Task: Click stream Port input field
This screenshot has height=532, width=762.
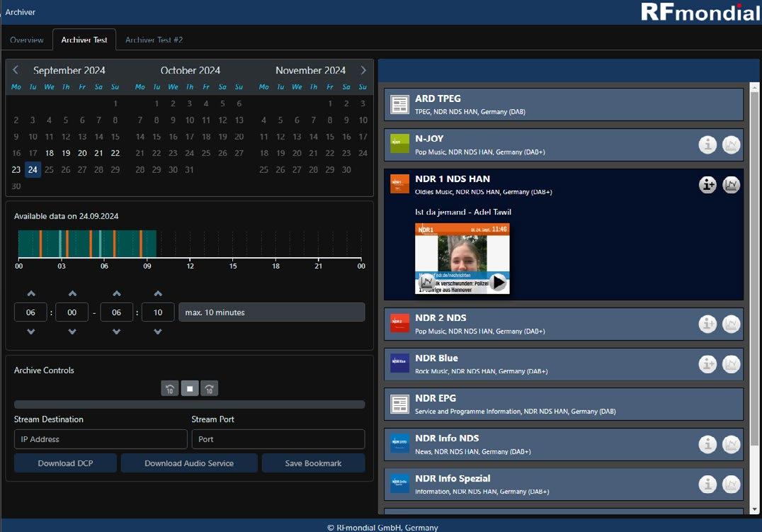Action: (x=278, y=439)
